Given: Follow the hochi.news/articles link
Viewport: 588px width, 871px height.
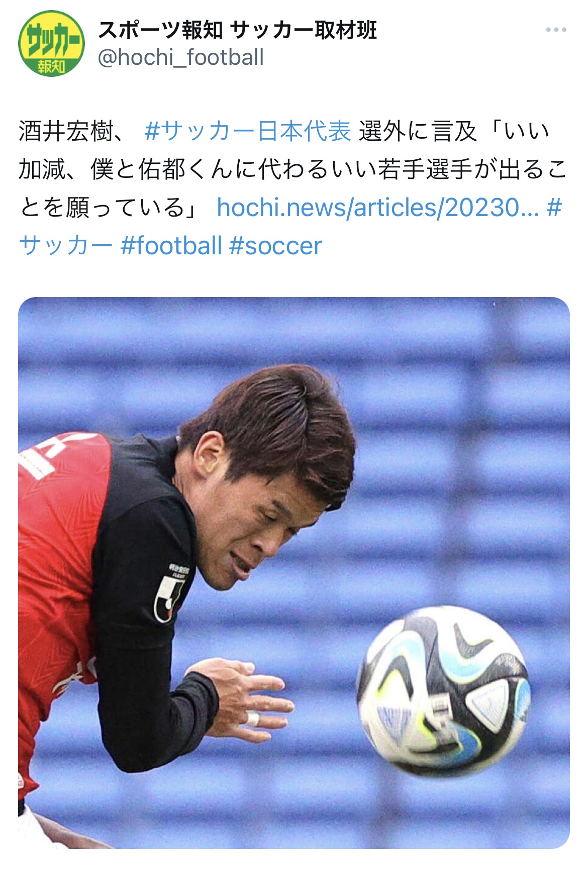Looking at the screenshot, I should pyautogui.click(x=377, y=207).
